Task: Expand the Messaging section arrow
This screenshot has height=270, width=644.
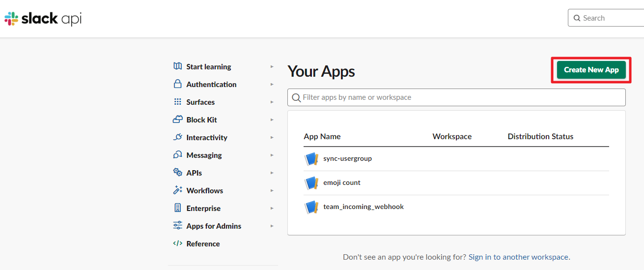Action: click(272, 155)
